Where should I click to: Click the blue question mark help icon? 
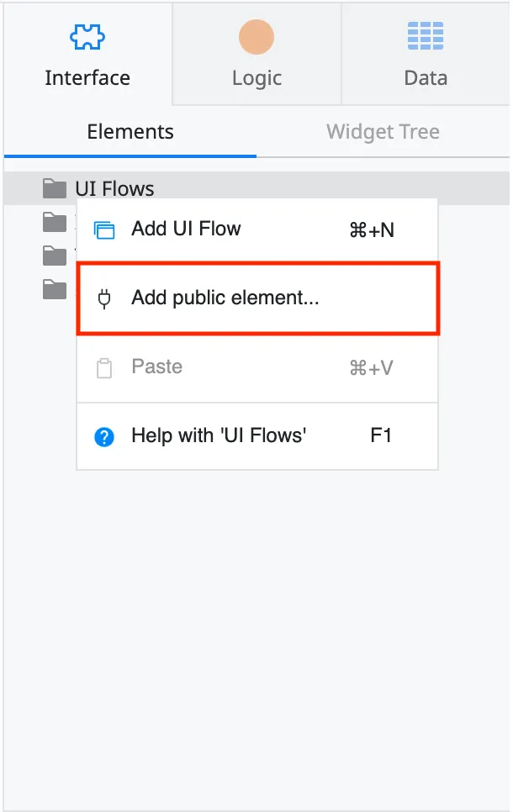point(105,435)
